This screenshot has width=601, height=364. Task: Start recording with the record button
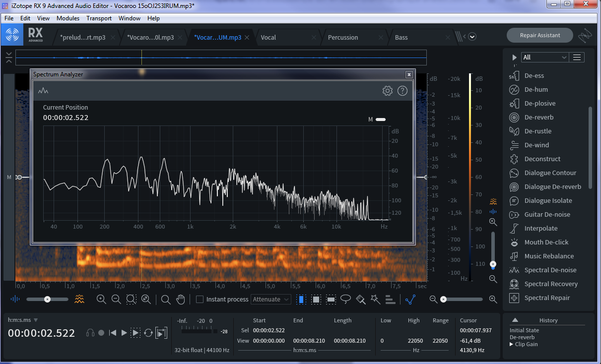(101, 333)
